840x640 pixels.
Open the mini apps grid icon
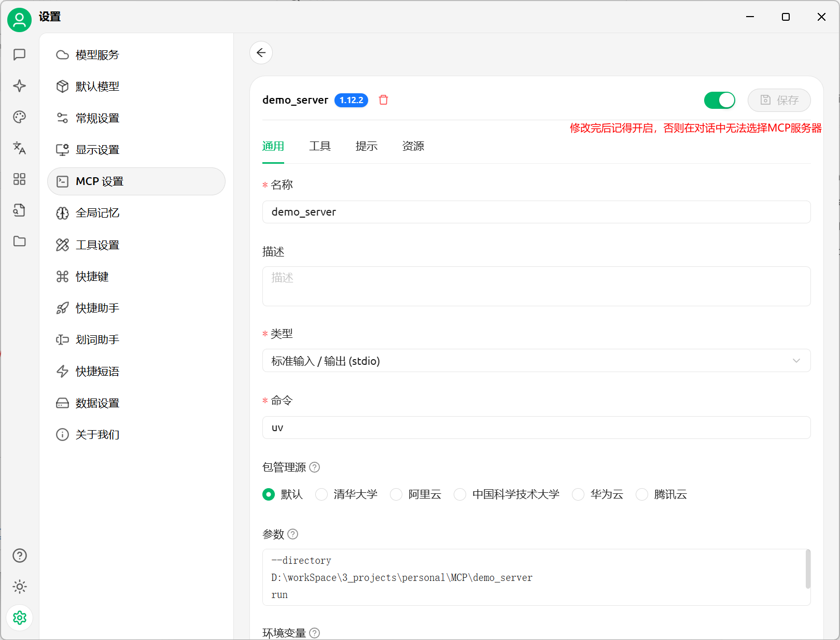20,179
